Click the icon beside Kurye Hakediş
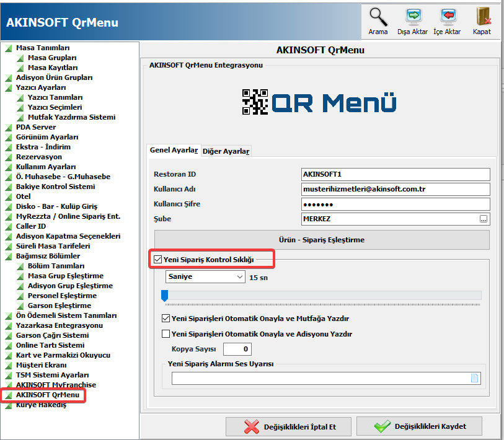The image size is (504, 440). coord(9,405)
